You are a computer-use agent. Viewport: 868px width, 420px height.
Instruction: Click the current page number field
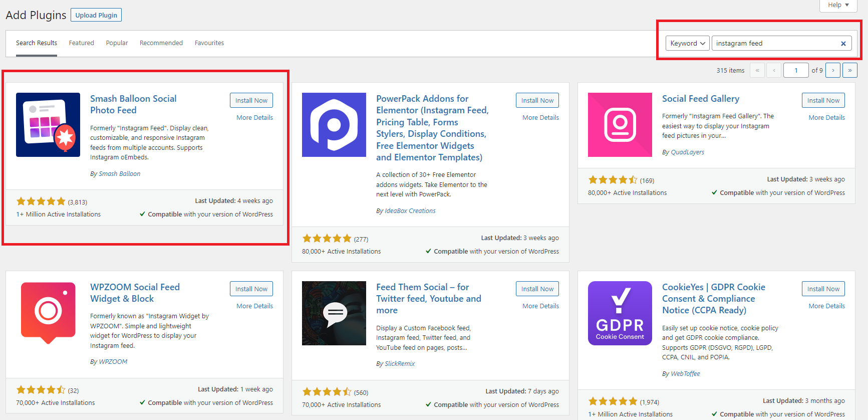(796, 70)
